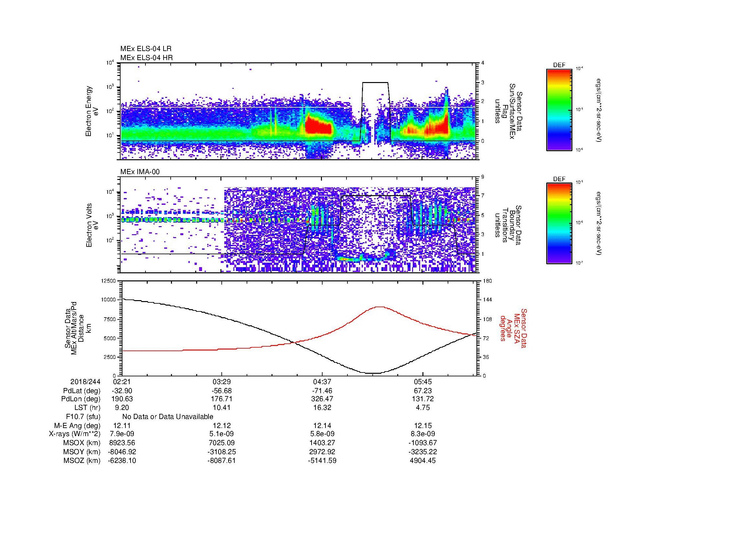Viewport: 756px width, 534px height.
Task: Click MSOZ value '-5141.59'
Action: (x=322, y=461)
